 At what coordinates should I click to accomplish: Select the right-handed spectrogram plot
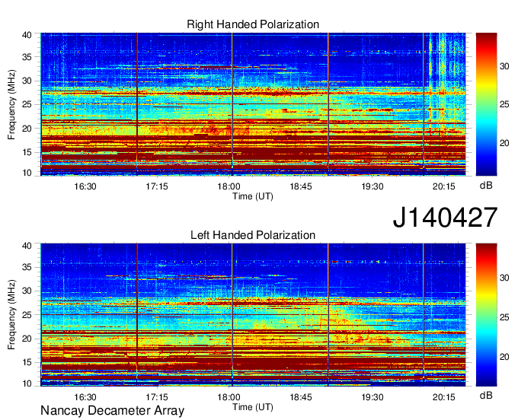tap(253, 104)
